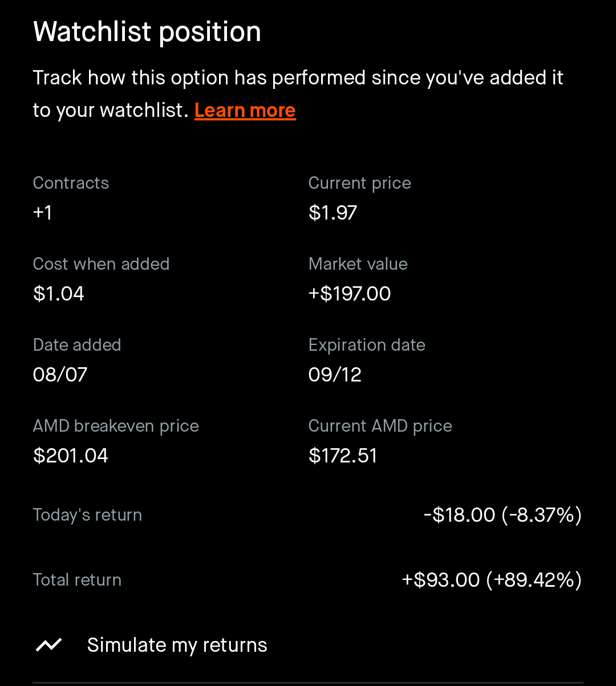The width and height of the screenshot is (616, 686).
Task: Select Simulate my returns
Action: [x=177, y=645]
